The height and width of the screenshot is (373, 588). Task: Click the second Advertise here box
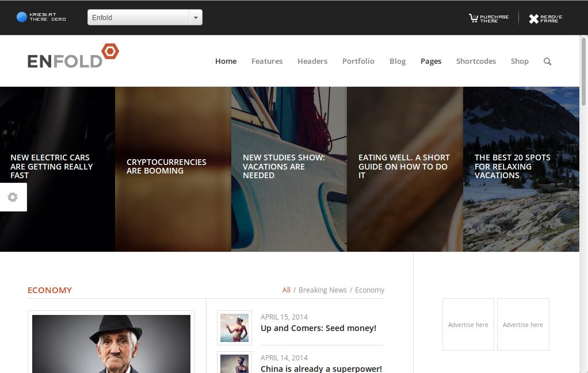coord(523,325)
